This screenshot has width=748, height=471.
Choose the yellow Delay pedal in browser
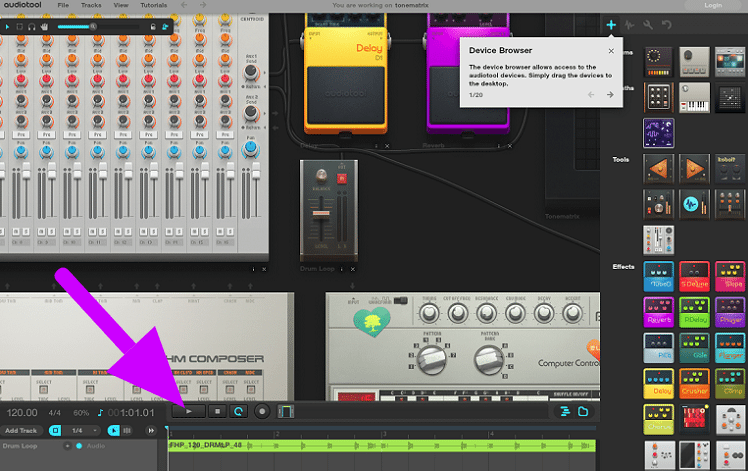click(659, 384)
